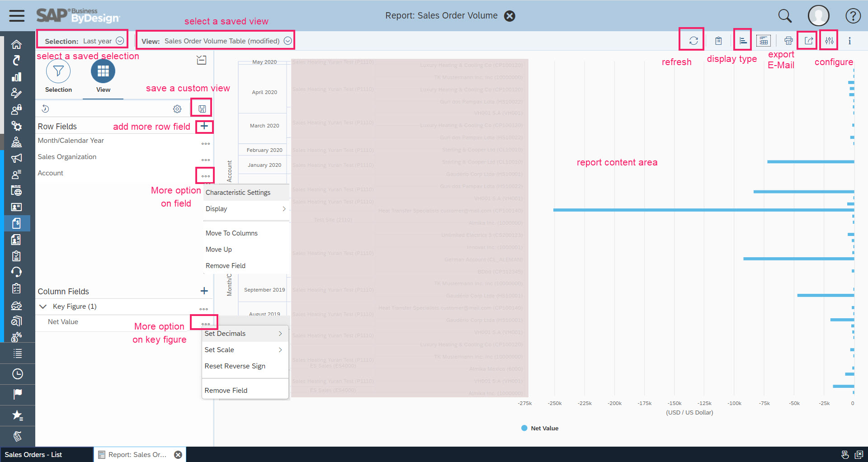This screenshot has height=462, width=868.
Task: Expand the Display submenu
Action: pyautogui.click(x=246, y=209)
